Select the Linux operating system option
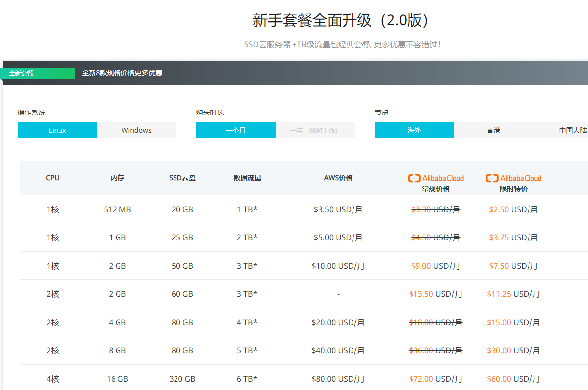 tap(58, 130)
